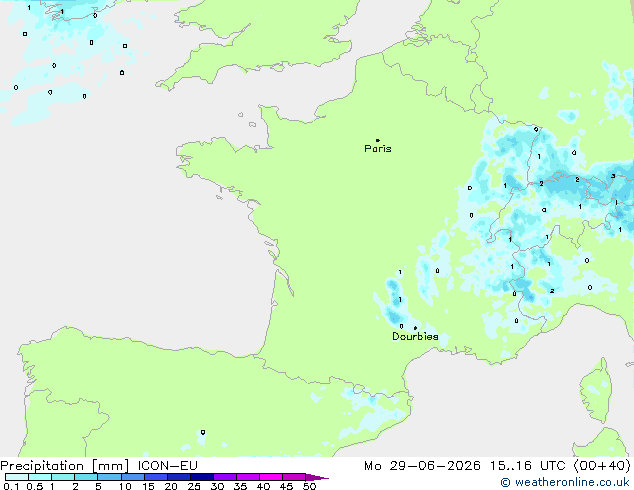Screen dimensions: 634x490
Task: Pick the 35–40 mm violet legend swatch
Action: (x=248, y=477)
